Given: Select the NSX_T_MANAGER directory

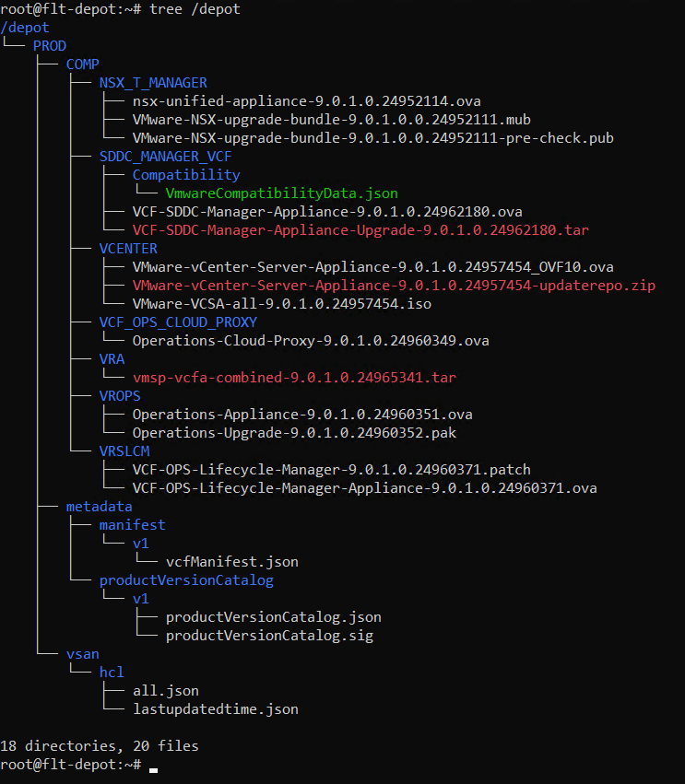Looking at the screenshot, I should (153, 83).
